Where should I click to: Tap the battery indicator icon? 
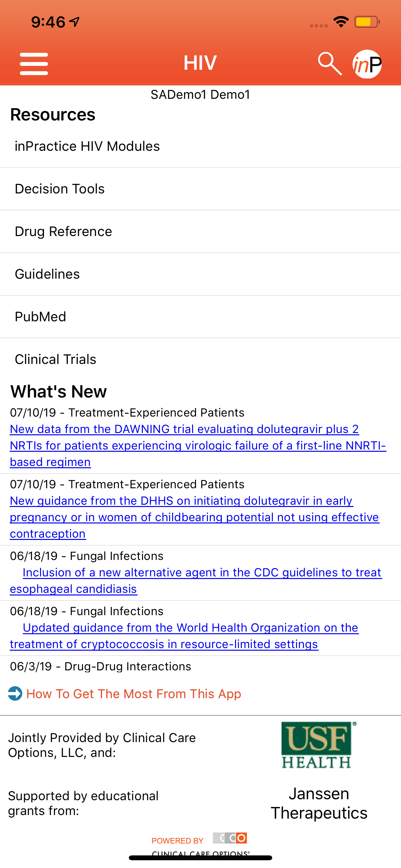click(367, 22)
